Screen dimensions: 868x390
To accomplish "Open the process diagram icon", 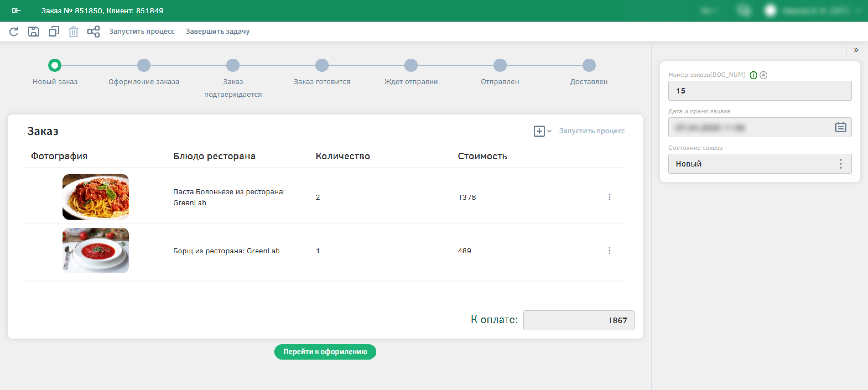I will click(93, 31).
